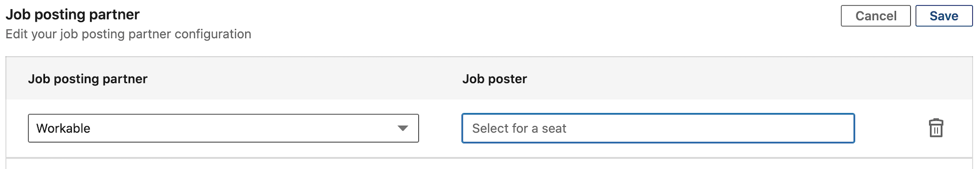
Task: Select the Job posting partner page title
Action: tap(73, 15)
